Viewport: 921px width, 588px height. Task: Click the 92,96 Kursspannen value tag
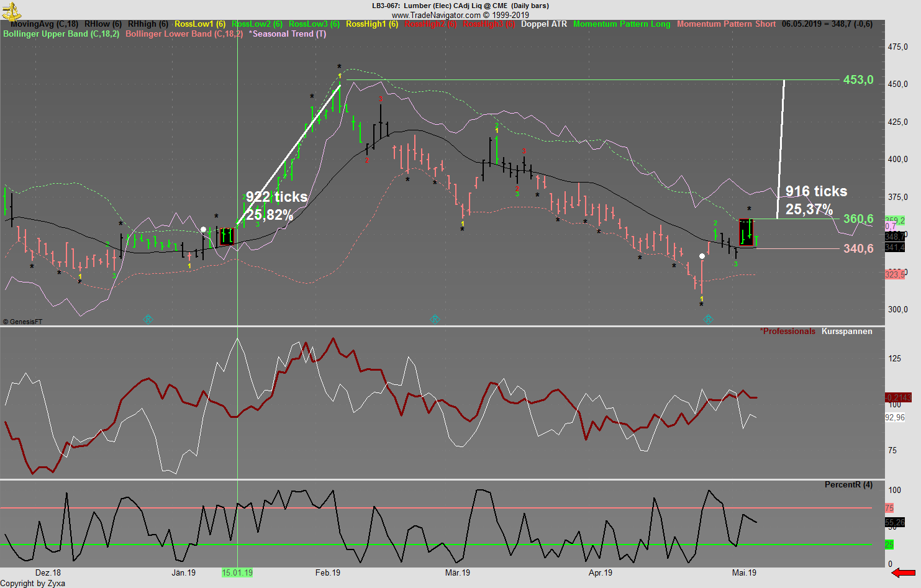pos(895,418)
